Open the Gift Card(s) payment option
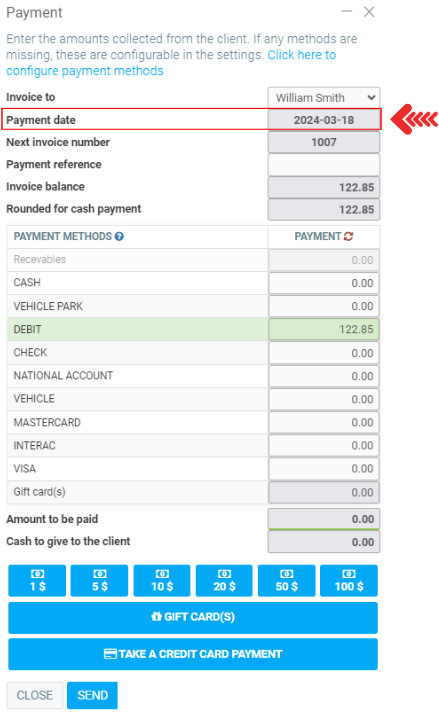 [x=193, y=618]
